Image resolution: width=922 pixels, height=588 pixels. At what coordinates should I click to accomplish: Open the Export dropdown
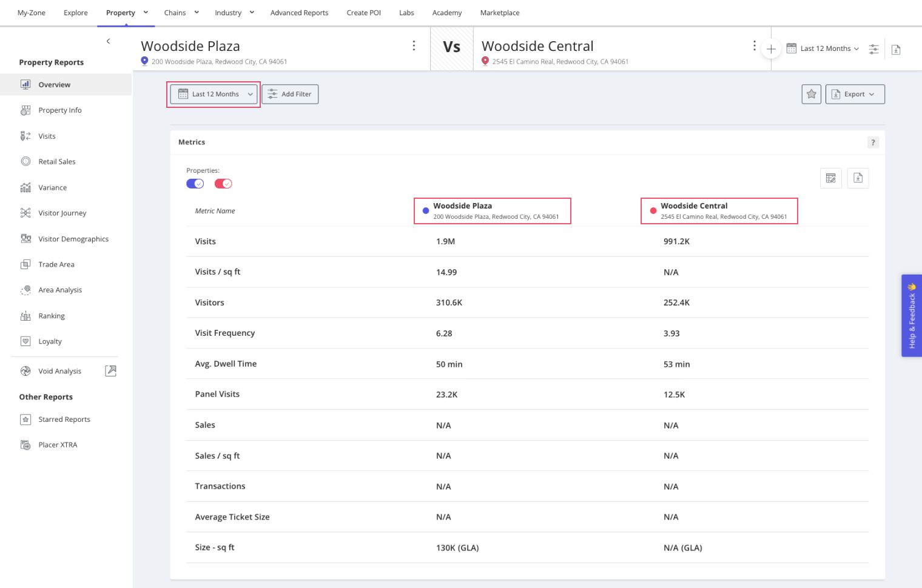(855, 94)
